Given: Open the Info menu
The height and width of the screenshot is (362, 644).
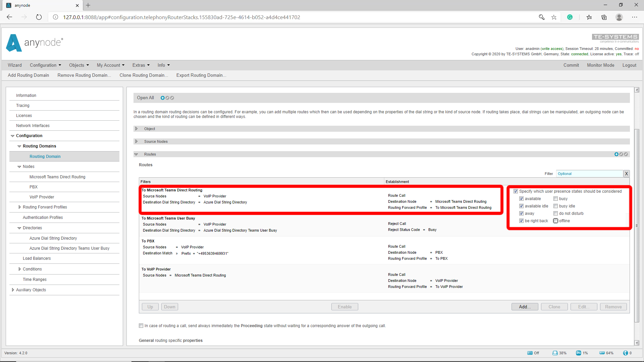Looking at the screenshot, I should 164,65.
